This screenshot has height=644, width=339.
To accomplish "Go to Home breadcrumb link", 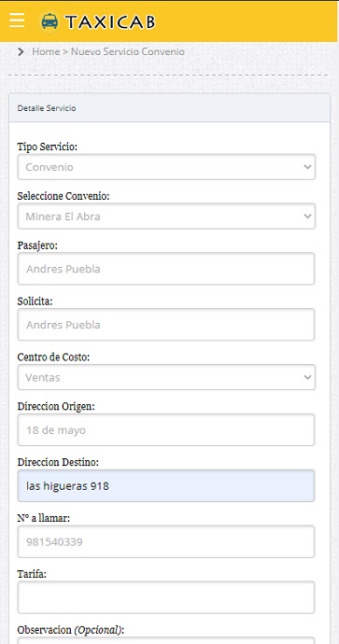I will [x=46, y=51].
